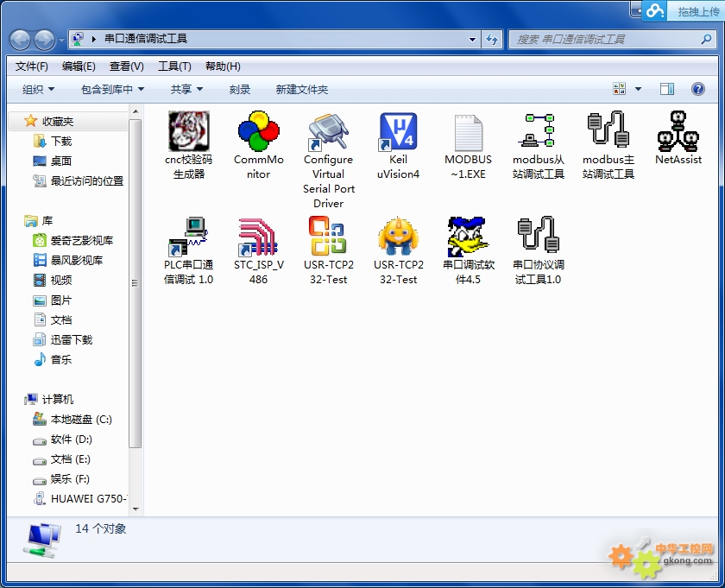The width and height of the screenshot is (725, 588).
Task: Open the 工具(T) menu
Action: pyautogui.click(x=174, y=66)
